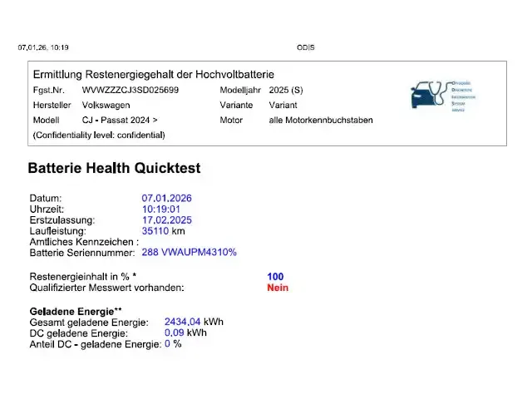The image size is (532, 399).
Task: Click the Datum value 07.01.2026
Action: pos(167,199)
